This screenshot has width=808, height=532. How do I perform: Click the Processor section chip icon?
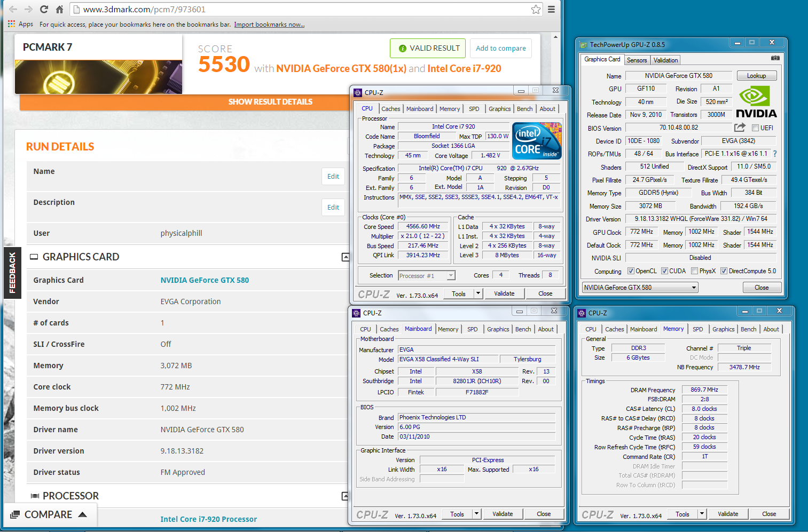35,496
